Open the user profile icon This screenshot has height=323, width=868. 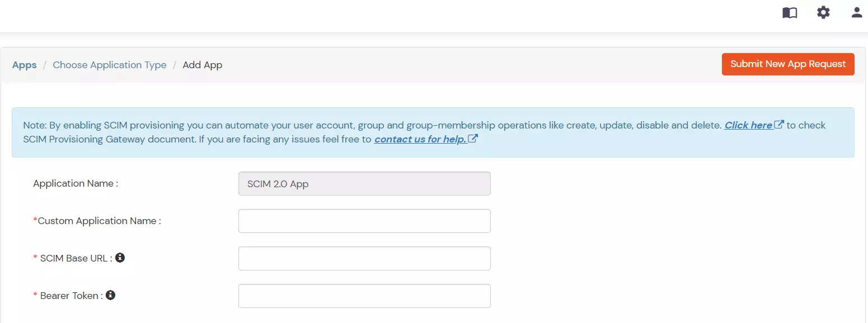(856, 12)
